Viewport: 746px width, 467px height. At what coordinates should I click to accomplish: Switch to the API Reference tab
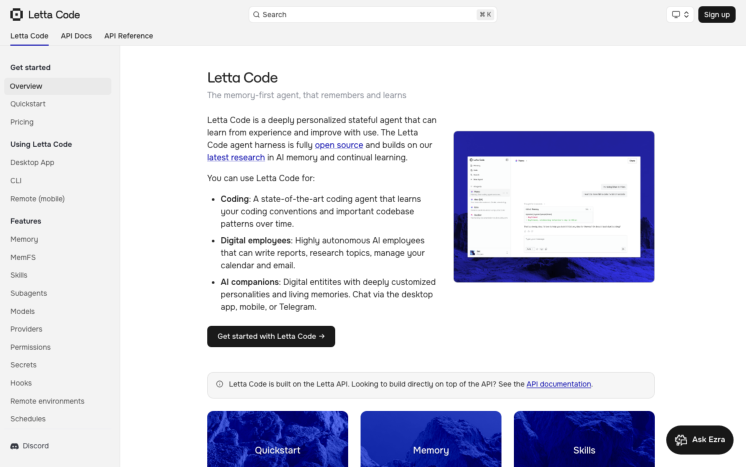128,36
